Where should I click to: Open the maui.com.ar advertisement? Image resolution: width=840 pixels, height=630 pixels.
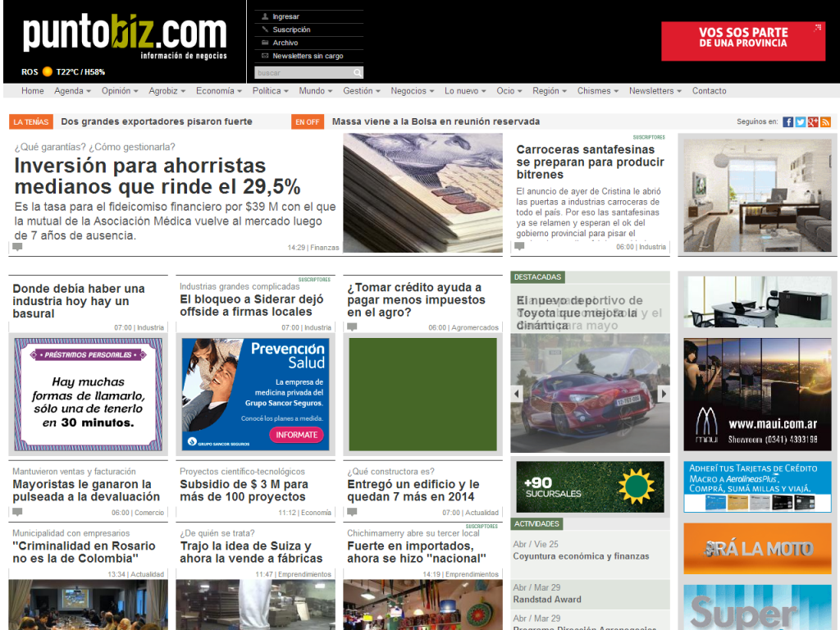point(757,395)
